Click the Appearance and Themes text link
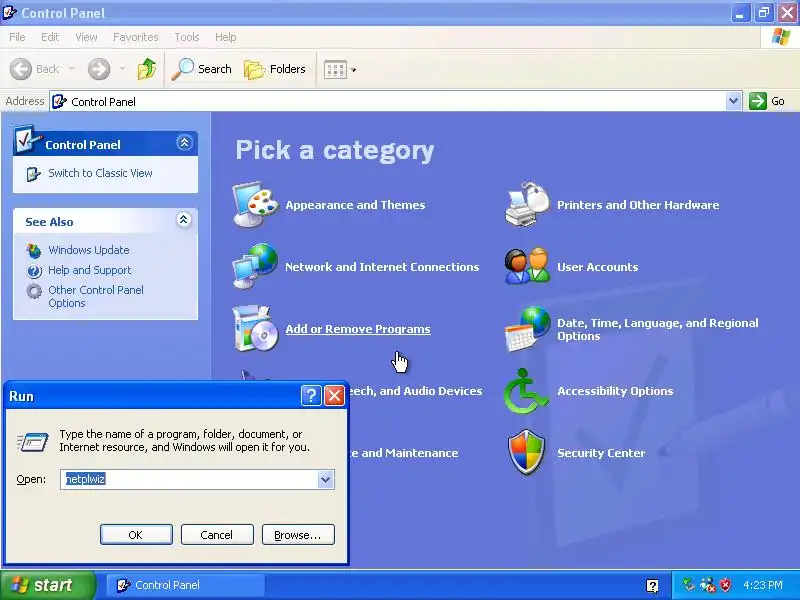This screenshot has width=800, height=600. [355, 205]
